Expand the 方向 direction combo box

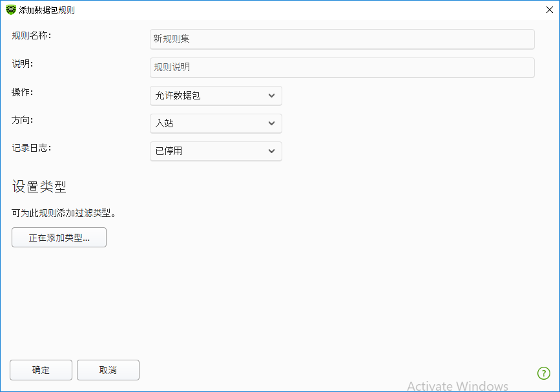216,123
